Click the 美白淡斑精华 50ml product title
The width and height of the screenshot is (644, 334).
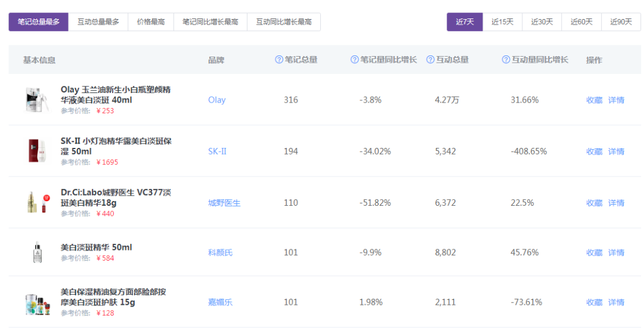97,248
